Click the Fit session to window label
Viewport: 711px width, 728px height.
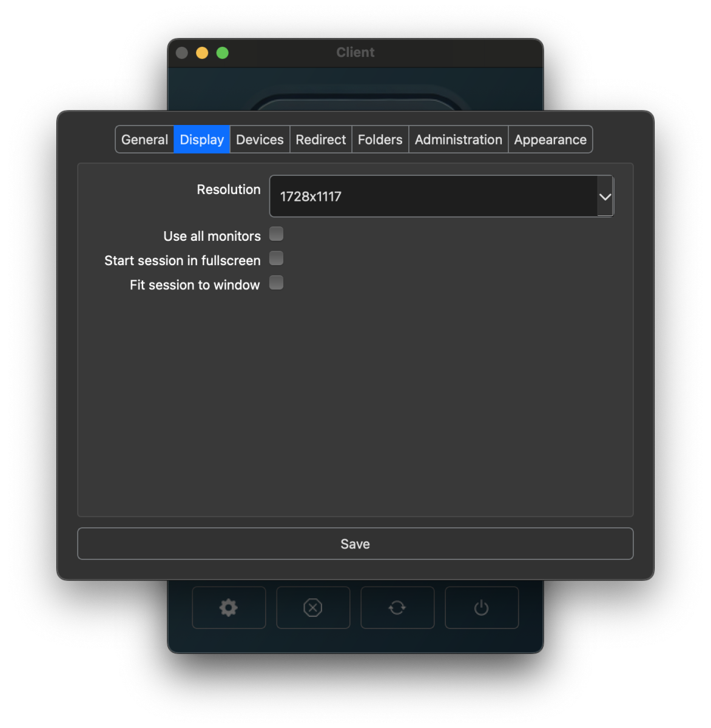pos(195,285)
